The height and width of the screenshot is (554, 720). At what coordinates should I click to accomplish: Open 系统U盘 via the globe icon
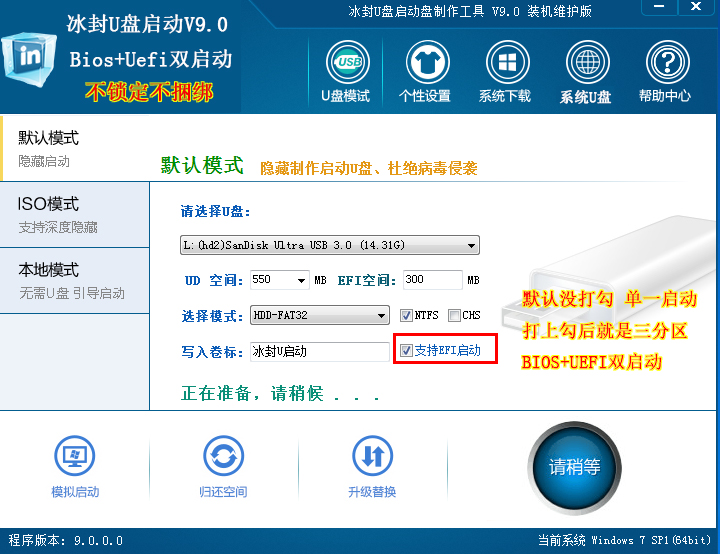[x=588, y=62]
